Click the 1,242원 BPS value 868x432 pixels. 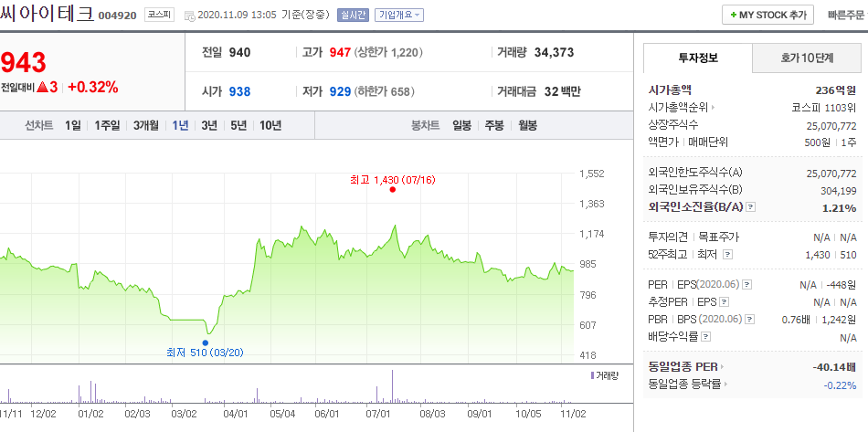839,319
